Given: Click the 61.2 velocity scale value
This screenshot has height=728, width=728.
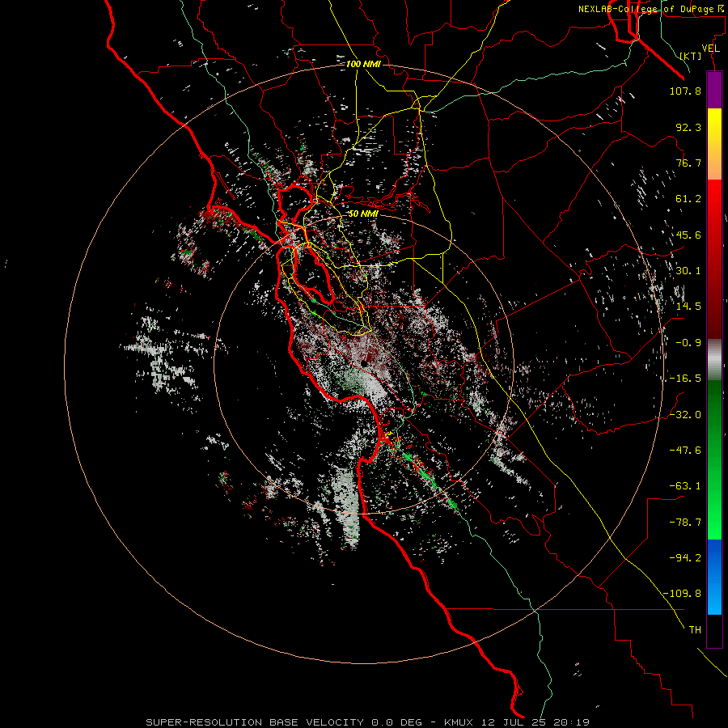Looking at the screenshot, I should [688, 199].
